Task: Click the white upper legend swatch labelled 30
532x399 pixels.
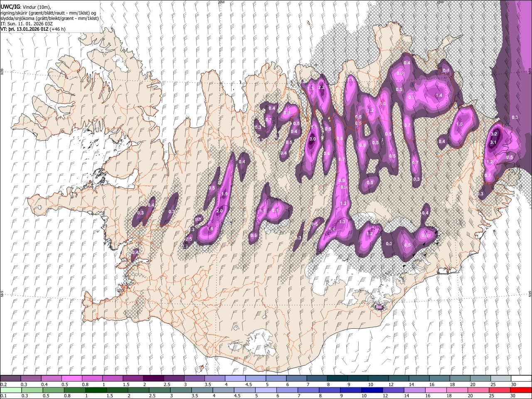Action: (521, 379)
